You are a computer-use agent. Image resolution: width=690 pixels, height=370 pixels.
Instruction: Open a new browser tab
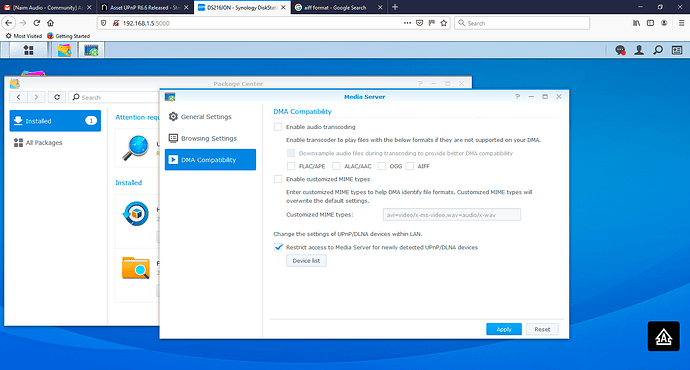coord(395,7)
